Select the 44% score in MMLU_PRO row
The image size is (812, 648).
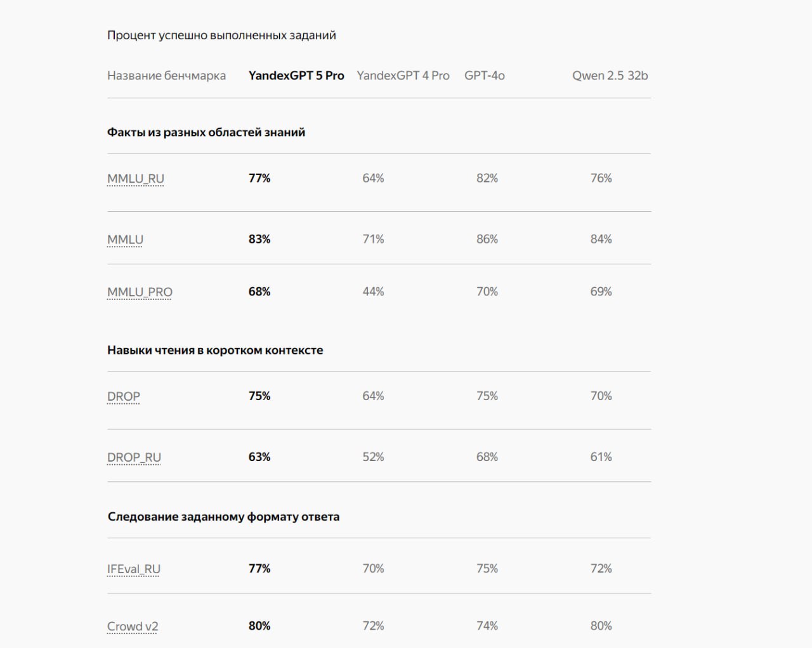tap(373, 292)
